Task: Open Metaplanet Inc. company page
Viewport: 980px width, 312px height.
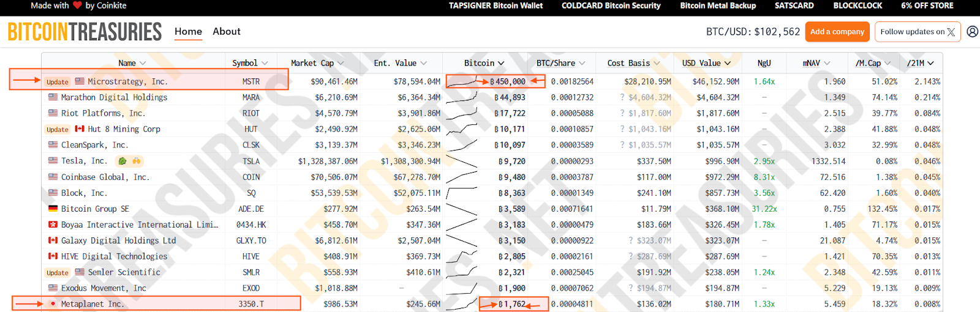Action: tap(92, 304)
